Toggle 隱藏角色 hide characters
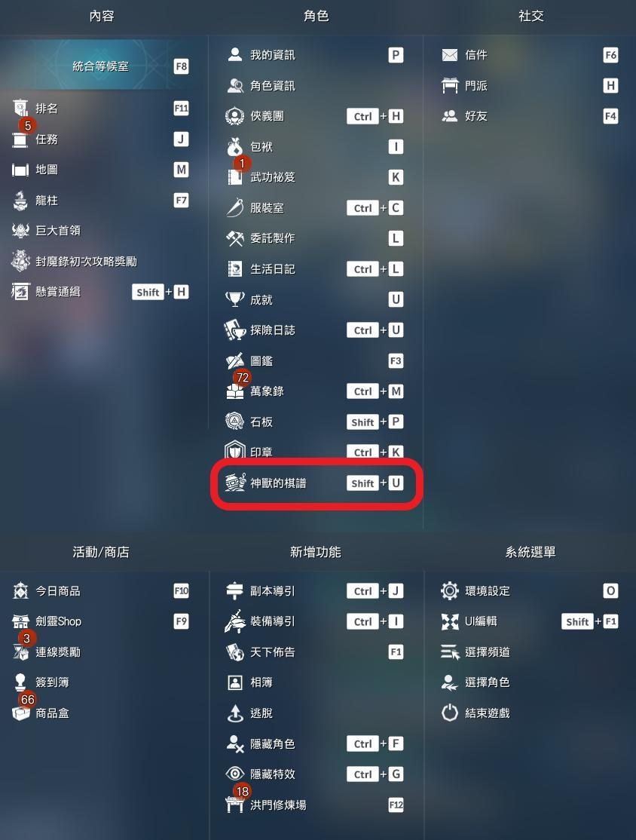The height and width of the screenshot is (840, 636). tap(315, 743)
